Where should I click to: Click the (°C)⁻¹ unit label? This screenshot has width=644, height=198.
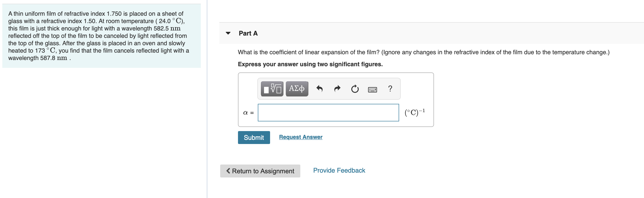(415, 112)
